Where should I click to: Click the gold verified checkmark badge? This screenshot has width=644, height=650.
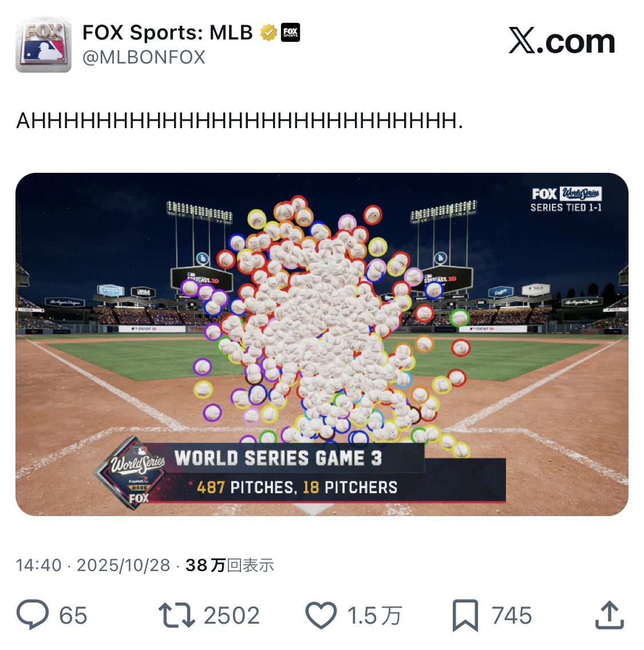point(268,33)
